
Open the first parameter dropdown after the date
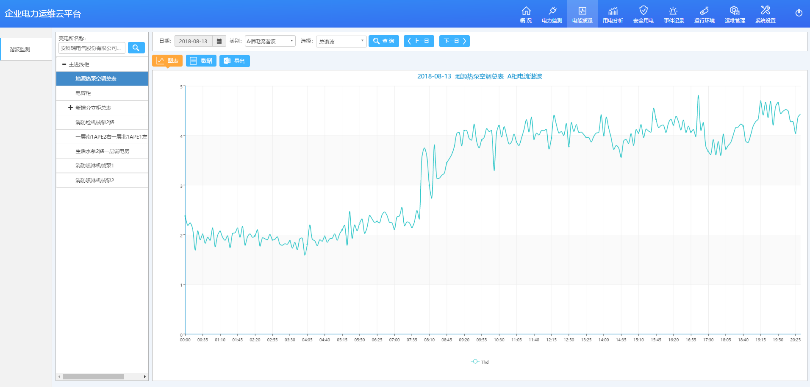pyautogui.click(x=271, y=41)
